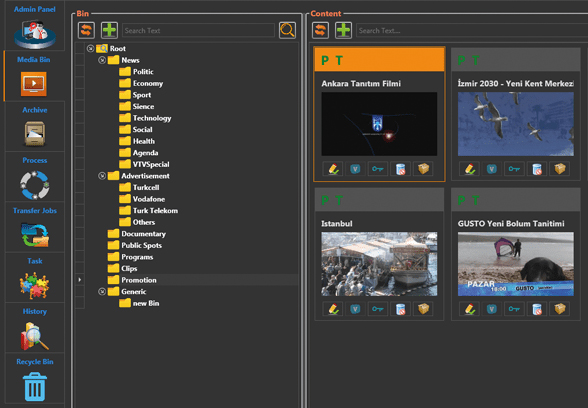Open the Task puzzle icon
588x408 pixels.
[x=34, y=285]
